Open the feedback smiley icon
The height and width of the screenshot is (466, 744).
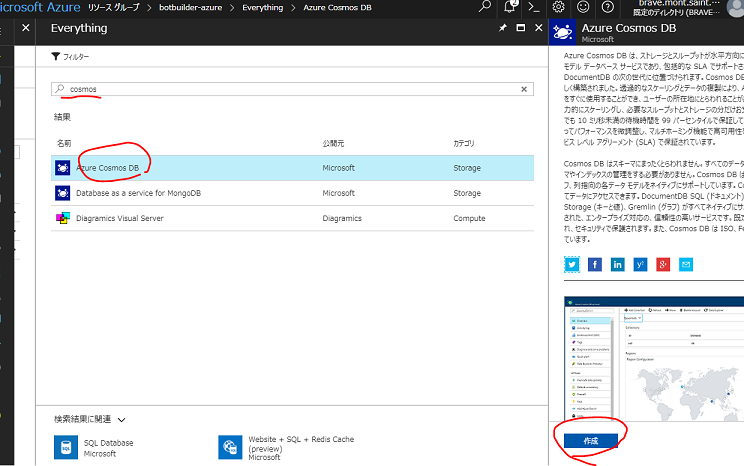(x=583, y=7)
